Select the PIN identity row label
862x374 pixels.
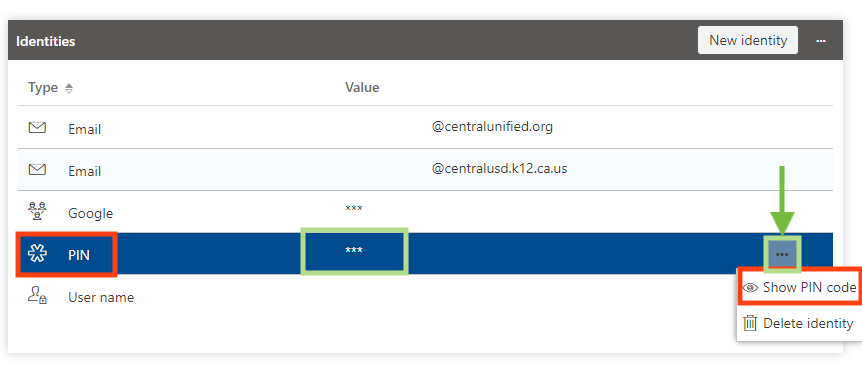79,255
